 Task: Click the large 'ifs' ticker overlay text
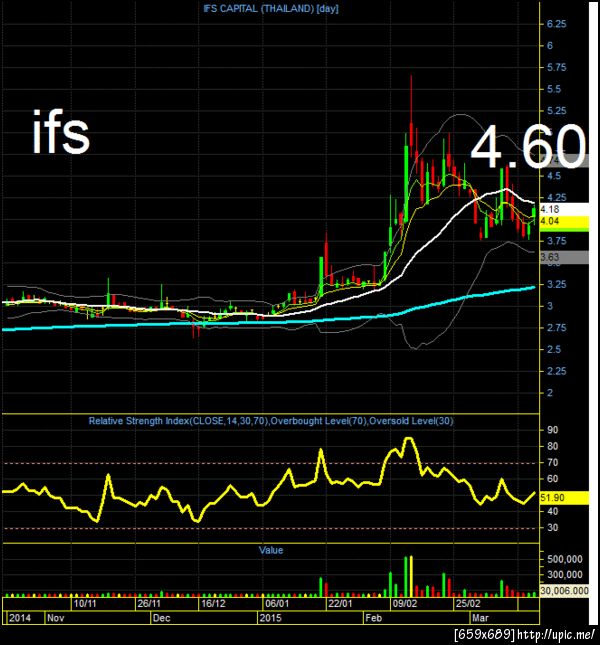[x=61, y=132]
